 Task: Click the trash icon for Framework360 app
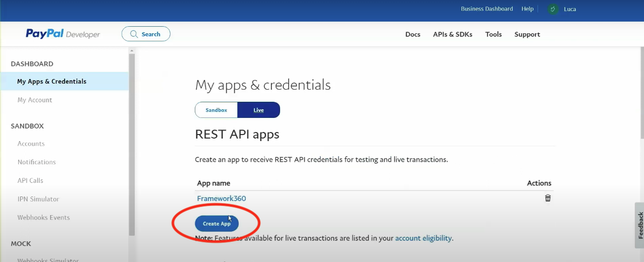(548, 198)
